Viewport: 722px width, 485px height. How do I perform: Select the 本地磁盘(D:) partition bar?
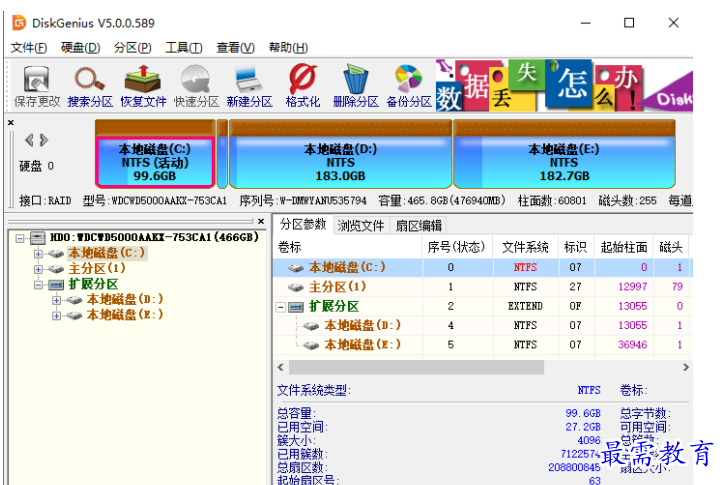point(340,161)
